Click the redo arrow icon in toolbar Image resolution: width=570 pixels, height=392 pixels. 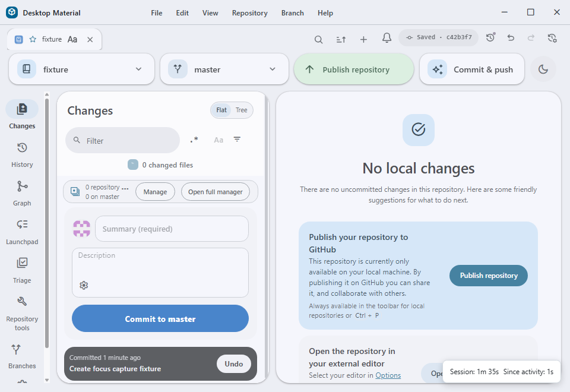(x=531, y=37)
